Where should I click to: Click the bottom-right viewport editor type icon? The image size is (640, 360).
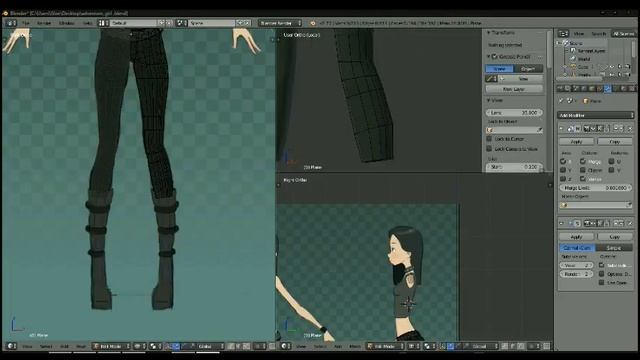pyautogui.click(x=285, y=346)
